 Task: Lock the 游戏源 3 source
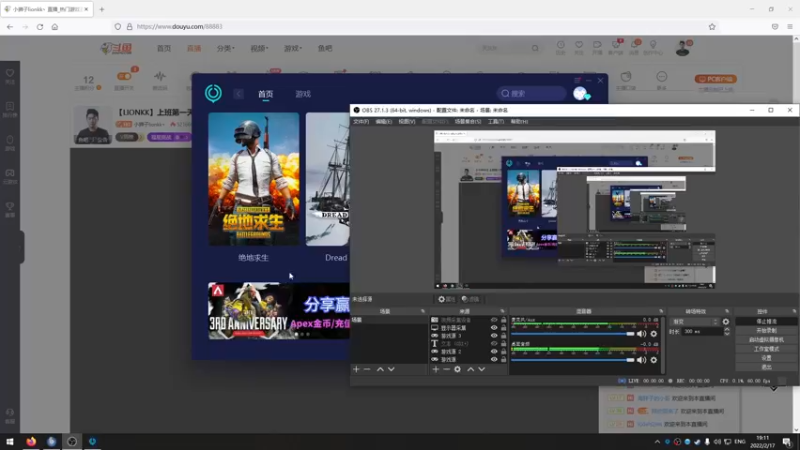[x=504, y=336]
